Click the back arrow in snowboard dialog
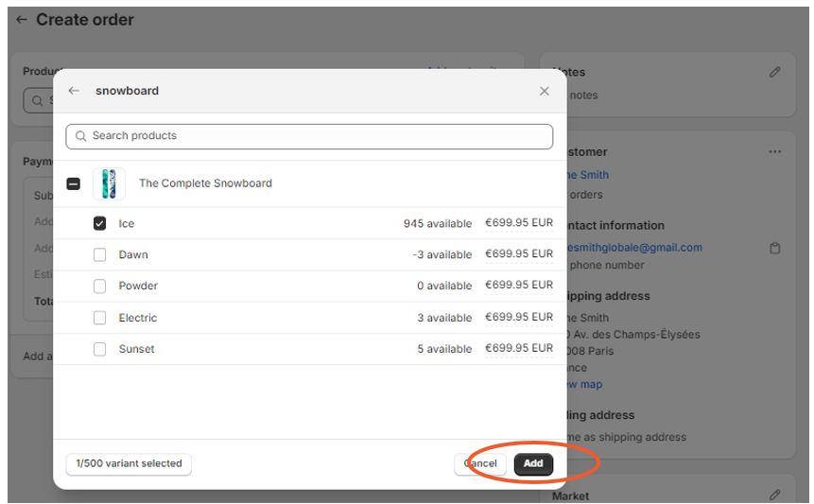Viewport: 814px width, 504px height. coord(74,91)
